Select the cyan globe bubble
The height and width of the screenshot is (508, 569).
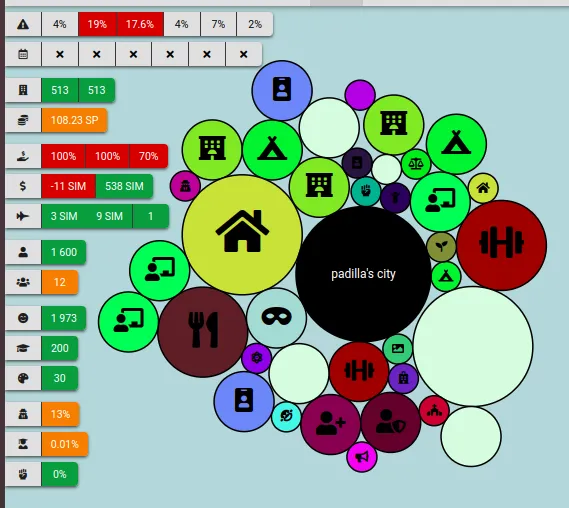pos(286,417)
